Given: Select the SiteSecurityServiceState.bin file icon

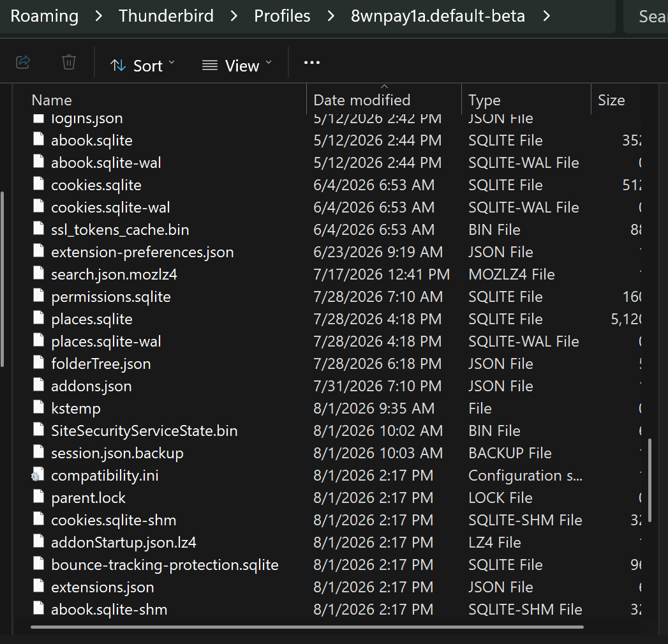Looking at the screenshot, I should coord(39,430).
